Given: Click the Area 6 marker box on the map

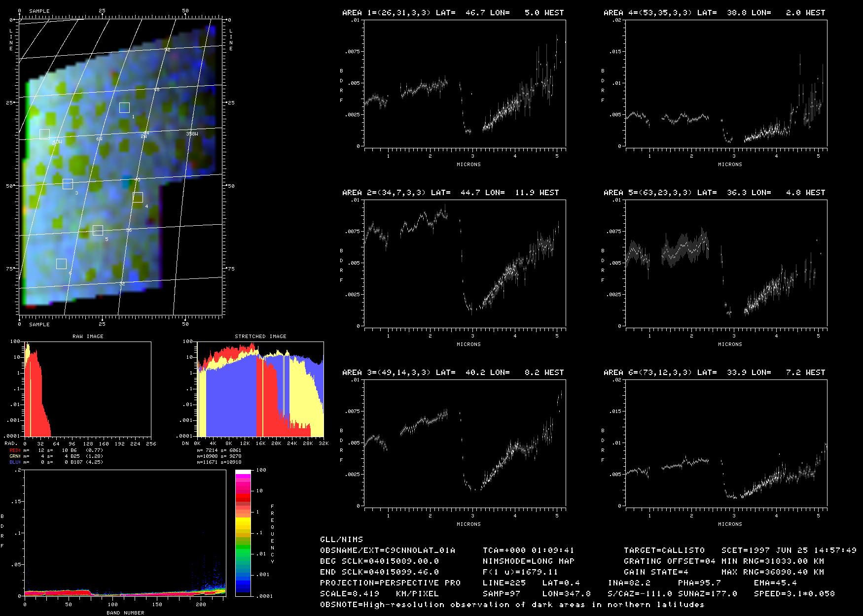Looking at the screenshot, I should pos(61,264).
